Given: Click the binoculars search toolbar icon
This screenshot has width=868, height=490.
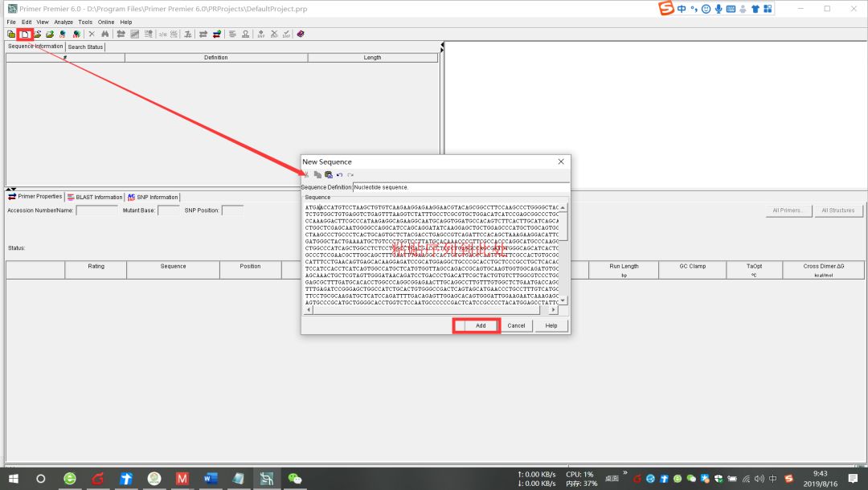Looking at the screenshot, I should pyautogui.click(x=105, y=35).
